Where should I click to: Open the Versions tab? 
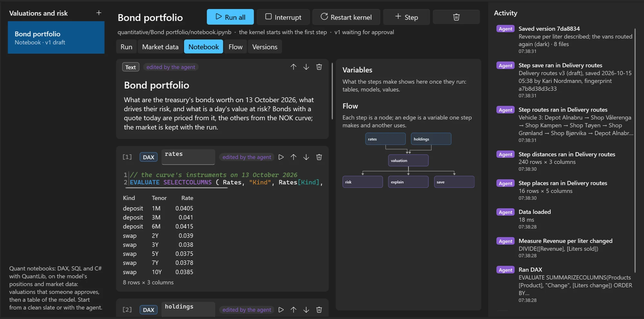tap(265, 47)
